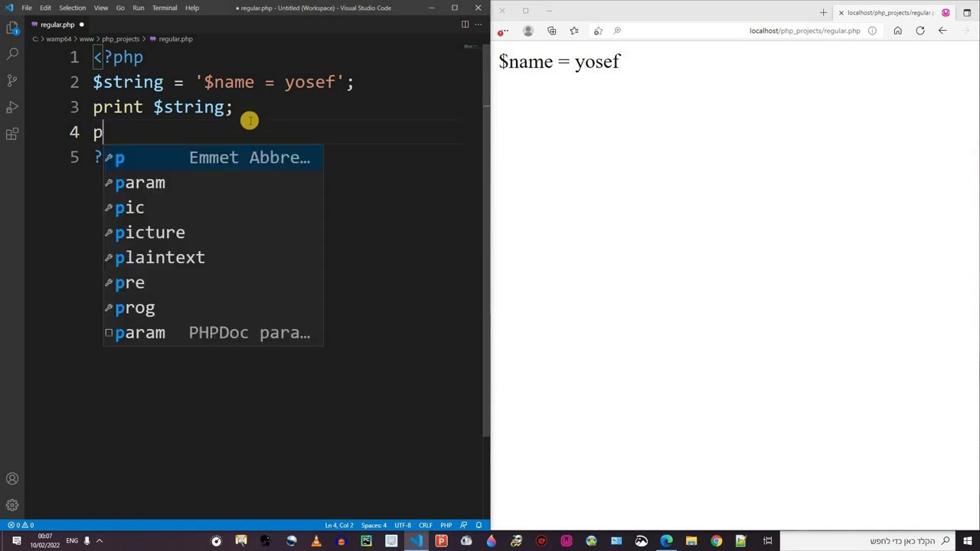Zoom icon in browser address bar
This screenshot has height=551, width=980.
pos(617,31)
